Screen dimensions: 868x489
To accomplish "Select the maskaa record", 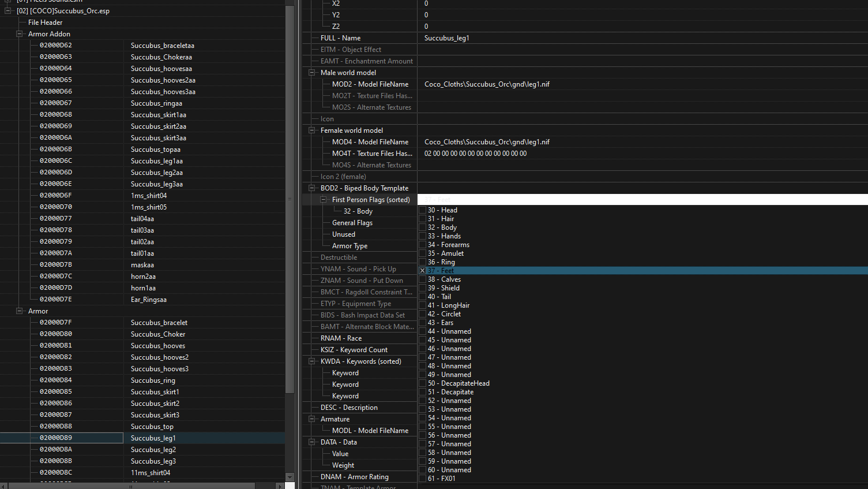I will pyautogui.click(x=142, y=265).
